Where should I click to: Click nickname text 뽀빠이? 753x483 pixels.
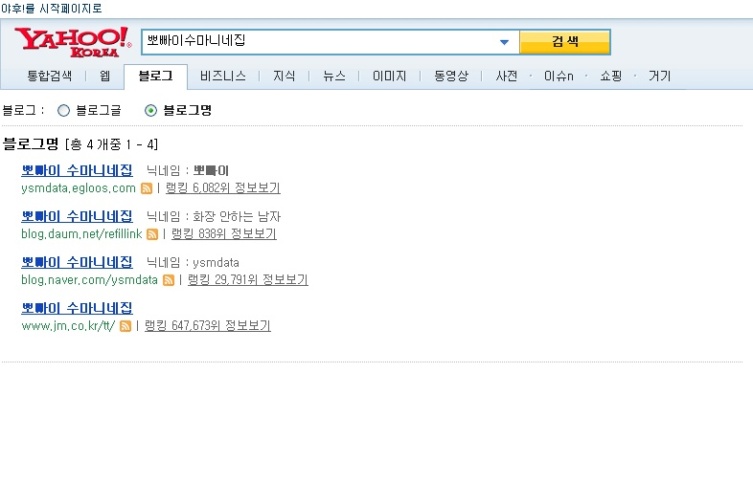click(211, 171)
